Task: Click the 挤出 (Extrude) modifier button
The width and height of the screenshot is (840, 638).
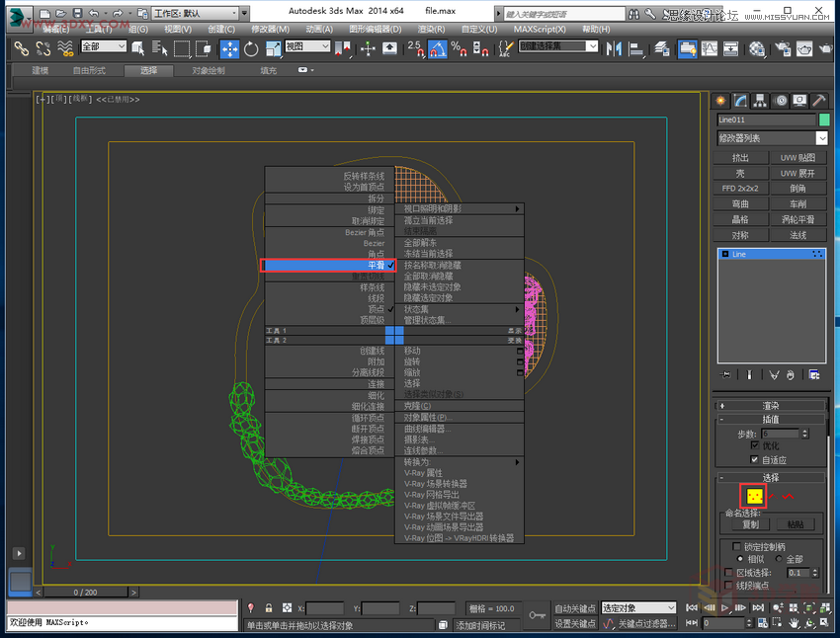Action: click(x=740, y=158)
